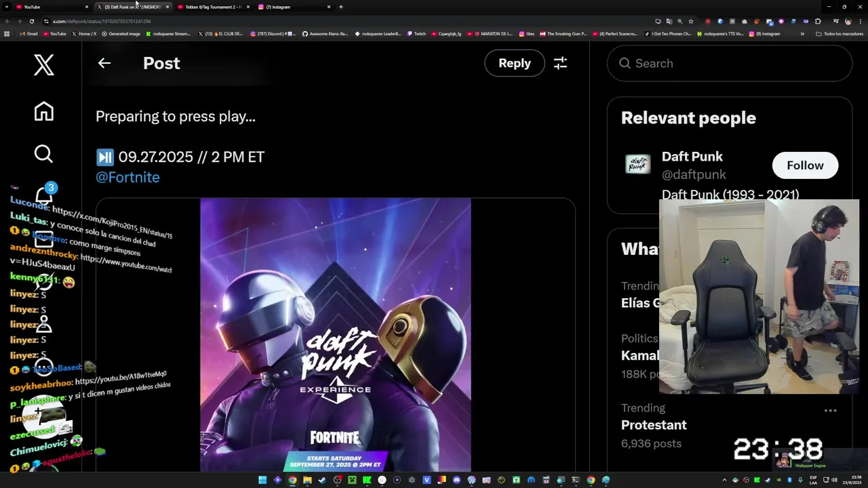The image size is (868, 488).
Task: Navigate back in the browser
Action: [x=7, y=21]
